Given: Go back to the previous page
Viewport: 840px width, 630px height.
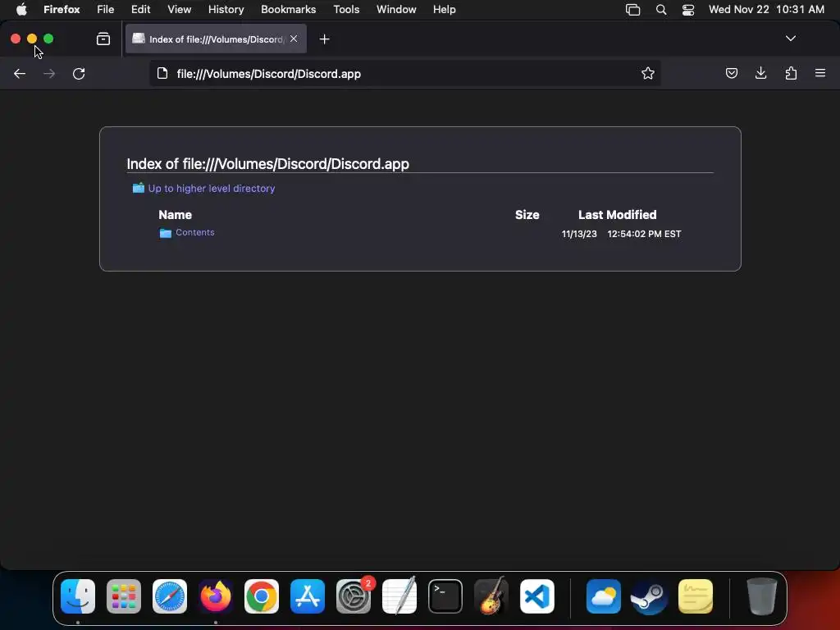Looking at the screenshot, I should pyautogui.click(x=20, y=73).
